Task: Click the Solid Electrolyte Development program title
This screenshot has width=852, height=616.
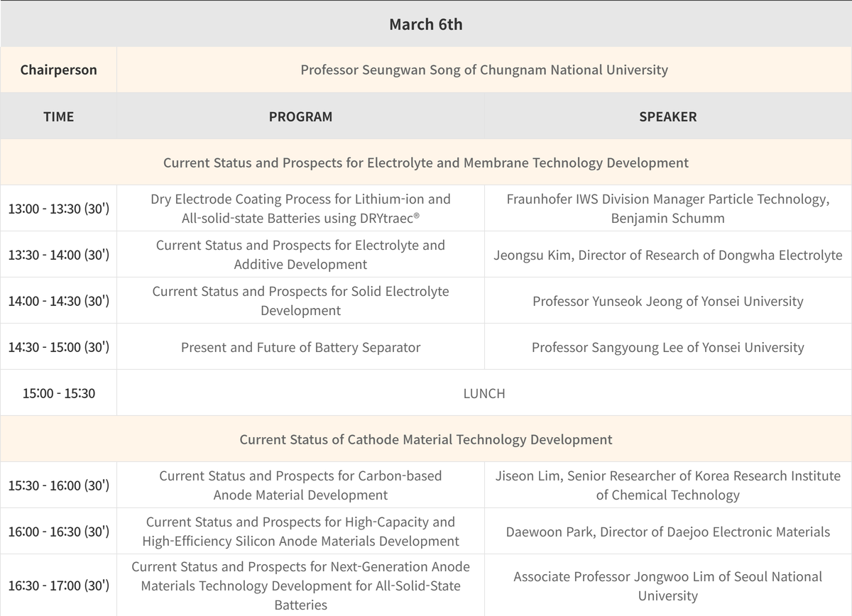Action: click(300, 301)
